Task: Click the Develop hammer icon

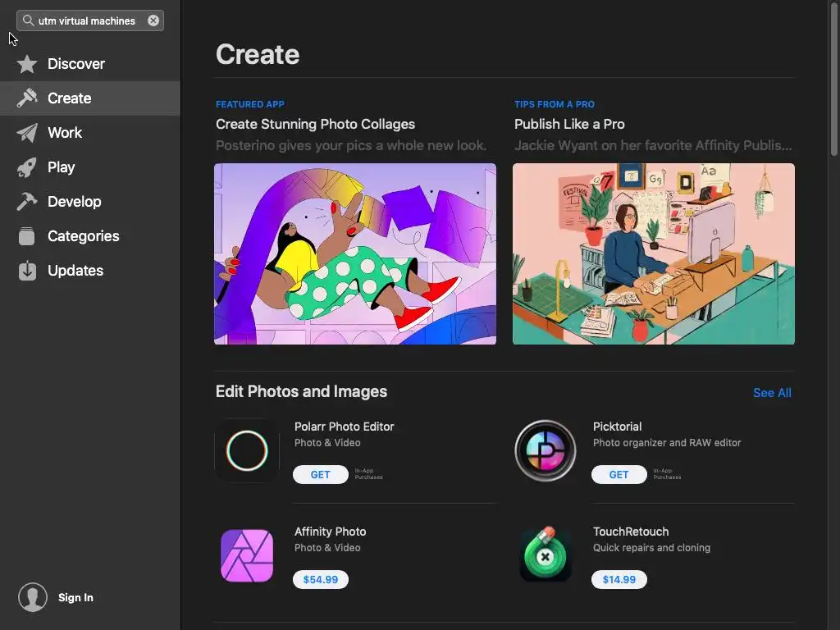Action: [27, 202]
